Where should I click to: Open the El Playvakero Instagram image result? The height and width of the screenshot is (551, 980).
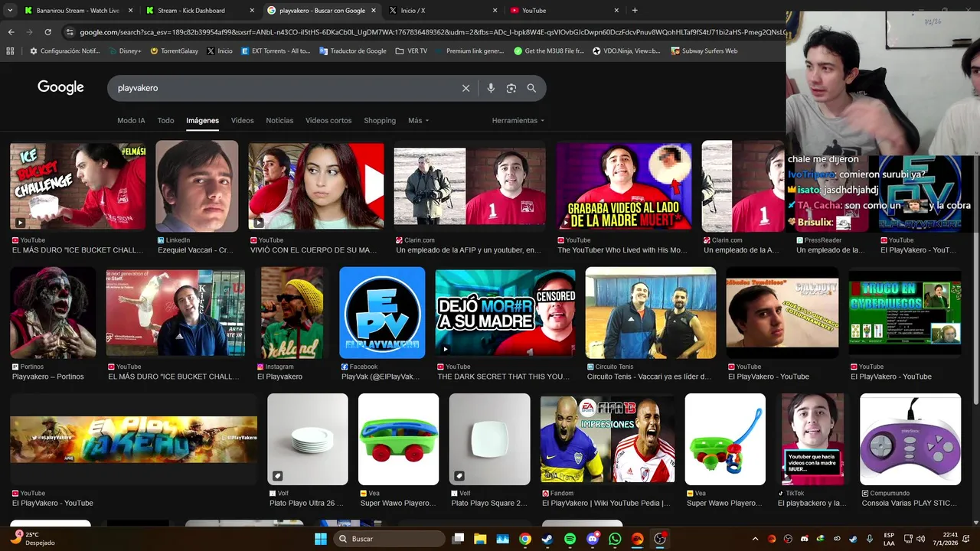(x=292, y=312)
